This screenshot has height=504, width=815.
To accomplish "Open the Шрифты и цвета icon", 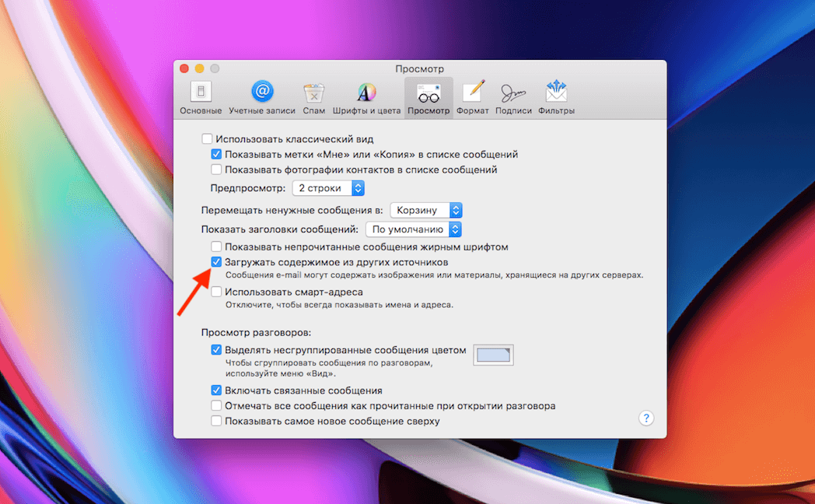I will (366, 93).
